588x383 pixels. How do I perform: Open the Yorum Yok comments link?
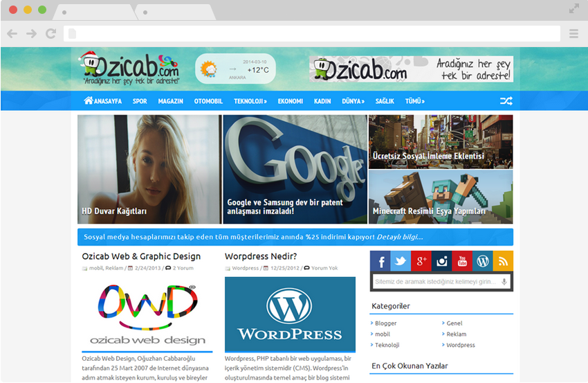[324, 268]
